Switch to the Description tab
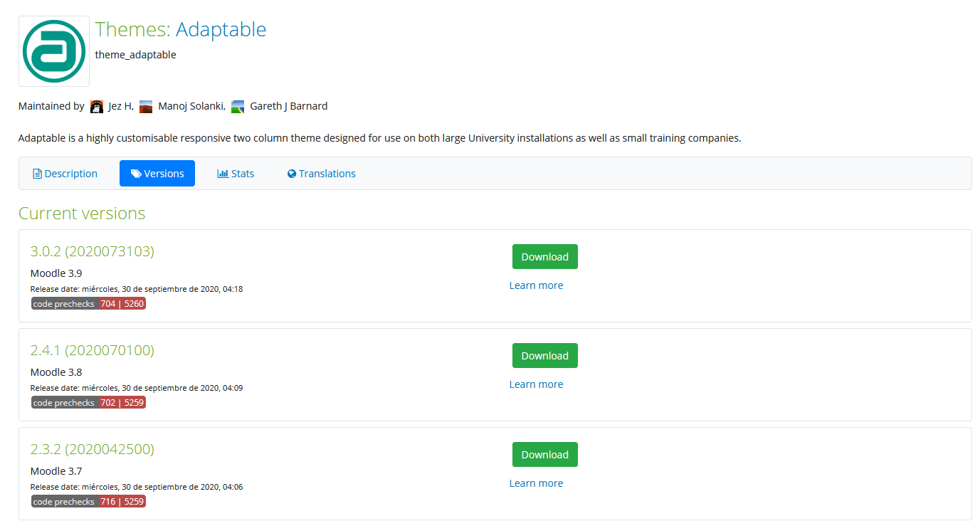Viewport: 980px width, 526px height. (x=65, y=174)
